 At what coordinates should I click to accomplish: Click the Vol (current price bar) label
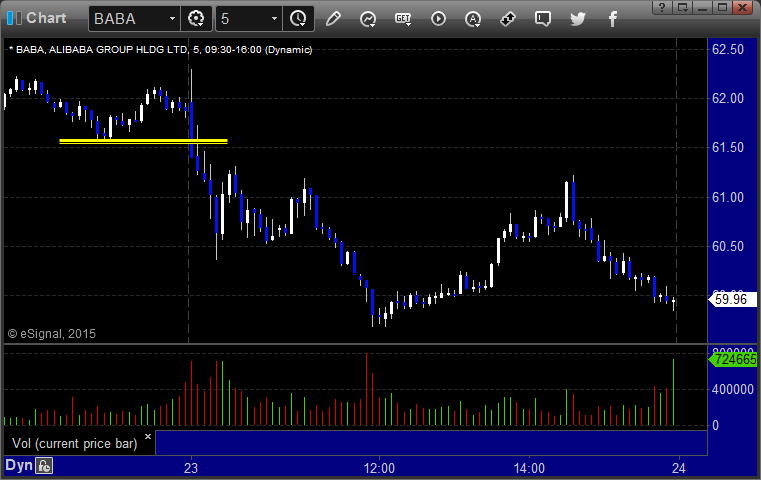75,444
